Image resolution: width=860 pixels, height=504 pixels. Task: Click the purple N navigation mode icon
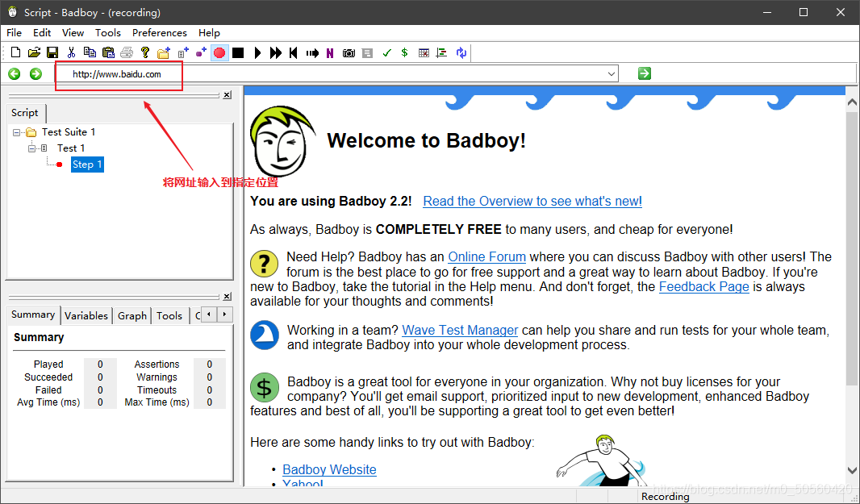tap(330, 53)
